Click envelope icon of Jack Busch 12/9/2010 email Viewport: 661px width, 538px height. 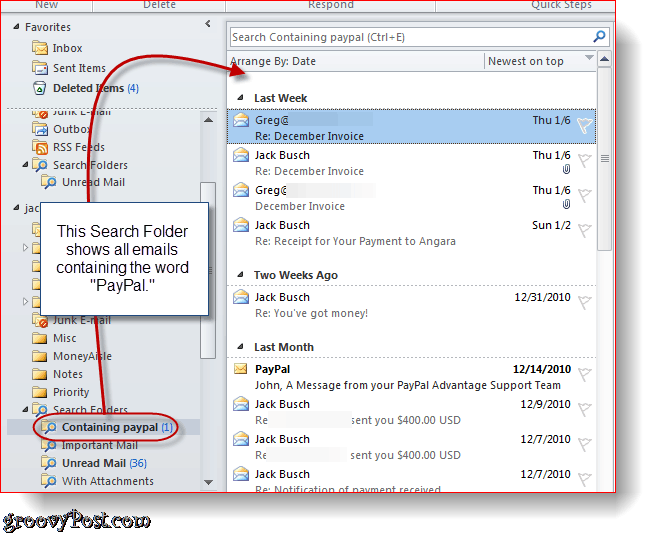(x=241, y=404)
